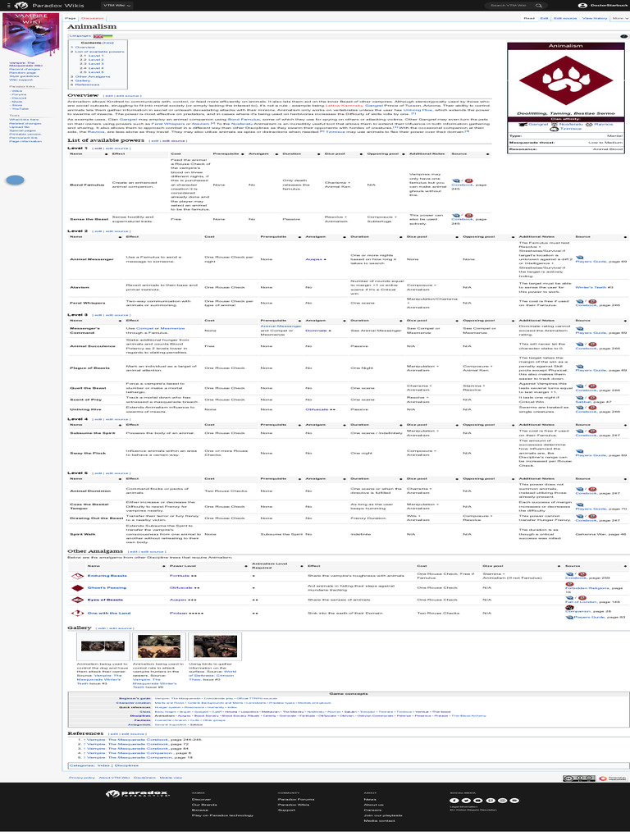
Task: Edit the Overview section via edit link
Action: pos(109,96)
